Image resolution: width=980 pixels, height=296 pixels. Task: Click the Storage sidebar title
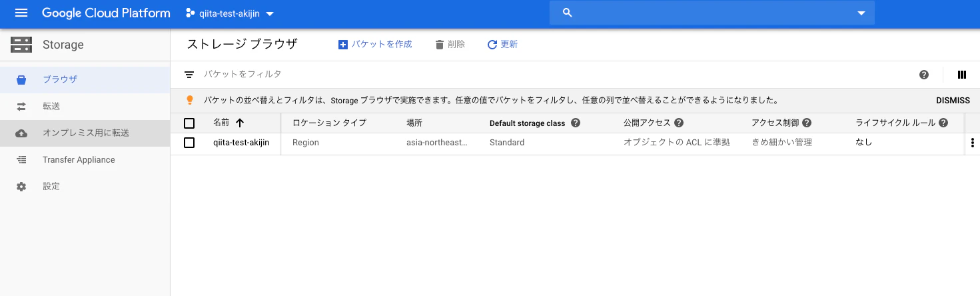tap(63, 45)
